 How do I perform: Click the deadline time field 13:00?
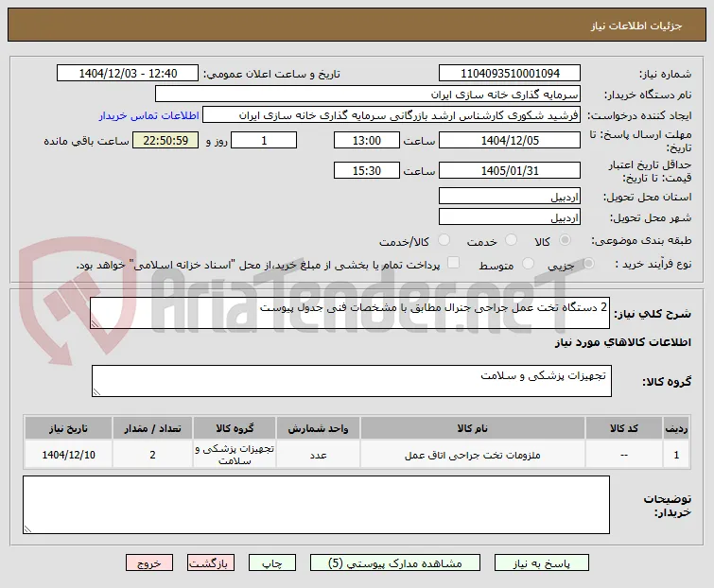click(x=367, y=140)
